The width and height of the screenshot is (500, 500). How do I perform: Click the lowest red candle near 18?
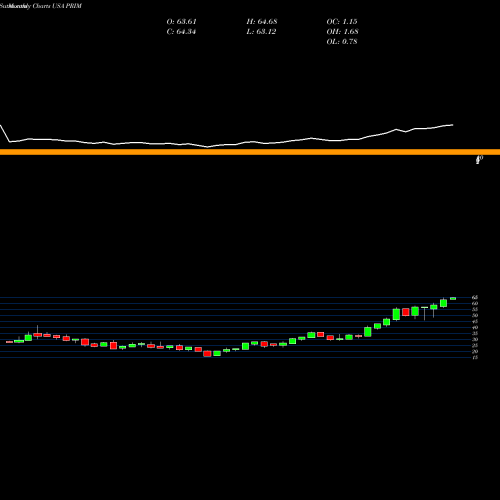click(207, 354)
